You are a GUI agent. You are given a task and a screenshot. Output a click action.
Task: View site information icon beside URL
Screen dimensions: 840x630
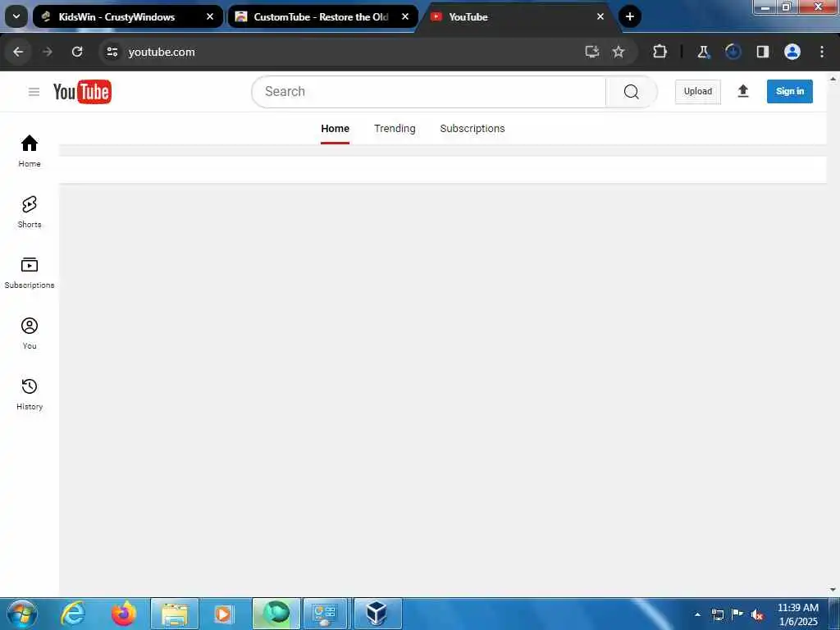pyautogui.click(x=112, y=52)
